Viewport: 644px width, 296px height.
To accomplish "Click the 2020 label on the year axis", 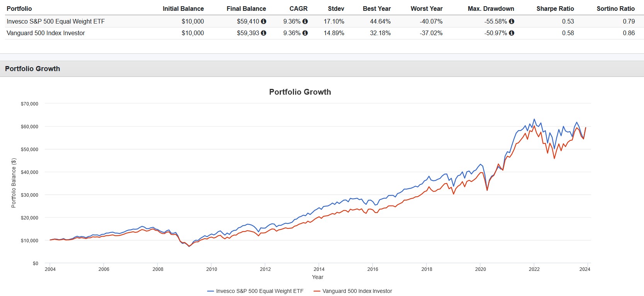I will point(480,269).
